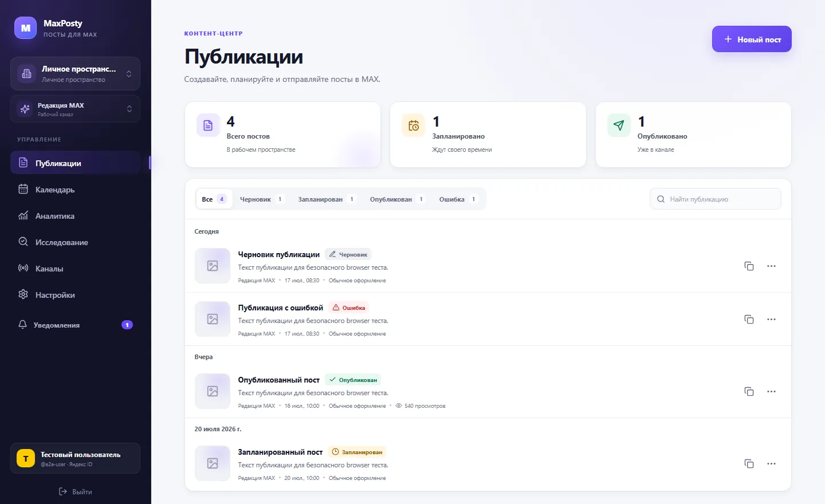Viewport: 825px width, 504px height.
Task: Click the chart icon beside Аналитика
Action: pyautogui.click(x=23, y=215)
